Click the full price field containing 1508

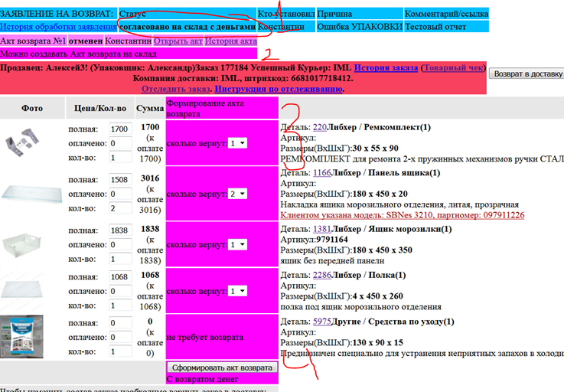click(121, 181)
